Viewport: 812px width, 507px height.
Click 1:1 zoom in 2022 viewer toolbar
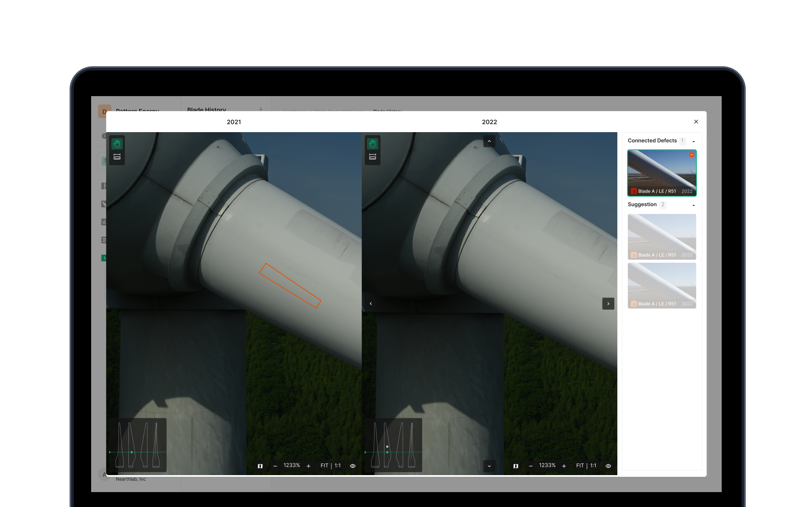(593, 466)
